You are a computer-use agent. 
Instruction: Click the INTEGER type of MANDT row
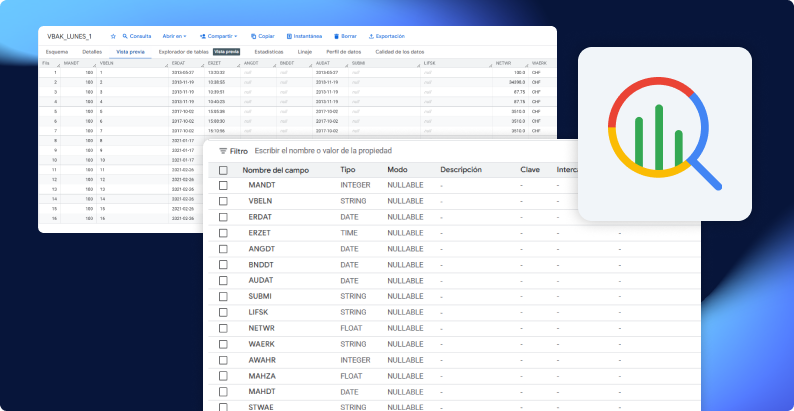[355, 185]
